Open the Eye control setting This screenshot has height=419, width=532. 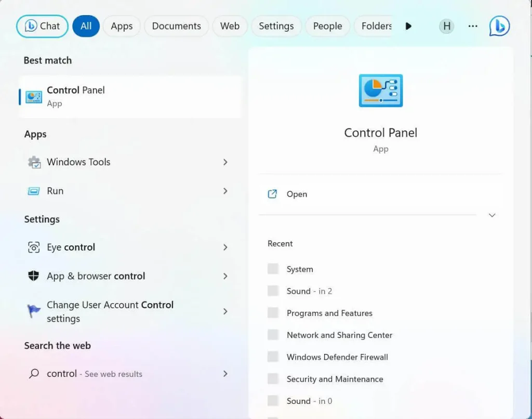coord(130,247)
